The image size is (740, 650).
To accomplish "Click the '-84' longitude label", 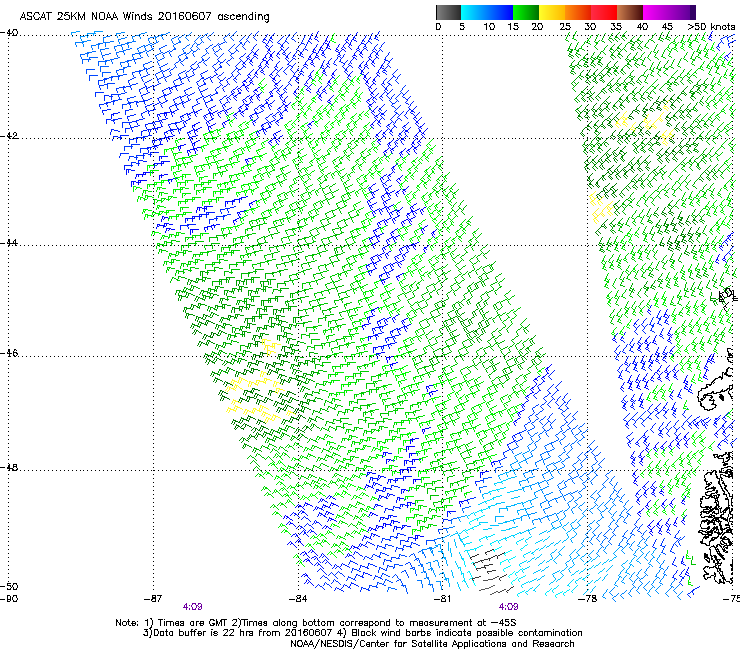I will 298,599.
